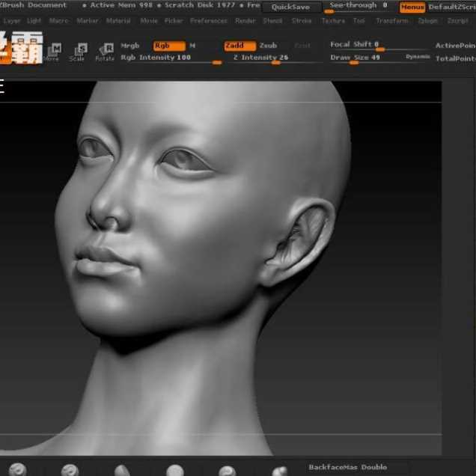Toggle the Double option

tap(374, 467)
